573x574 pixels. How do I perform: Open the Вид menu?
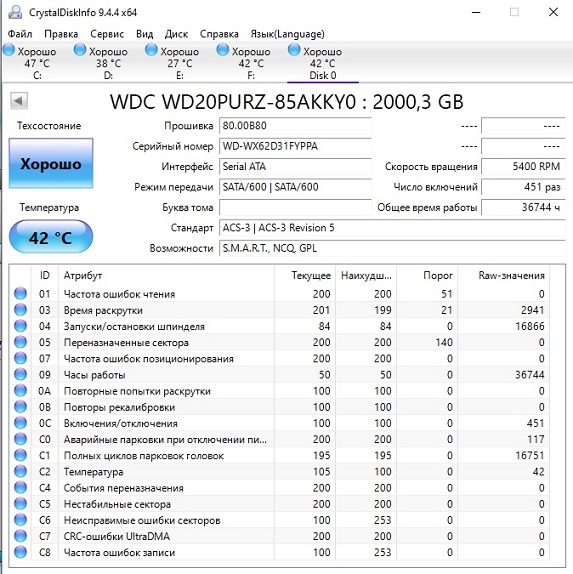tap(144, 34)
